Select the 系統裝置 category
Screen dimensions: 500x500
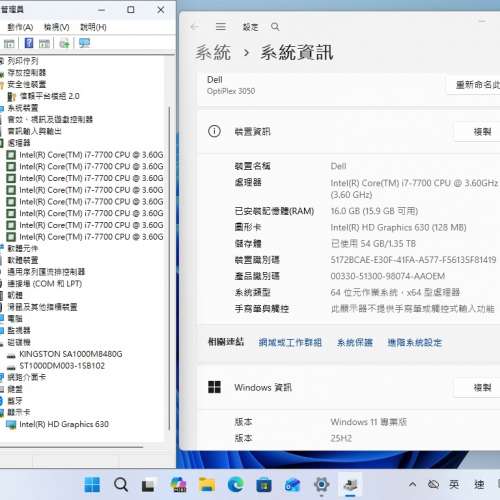23,108
